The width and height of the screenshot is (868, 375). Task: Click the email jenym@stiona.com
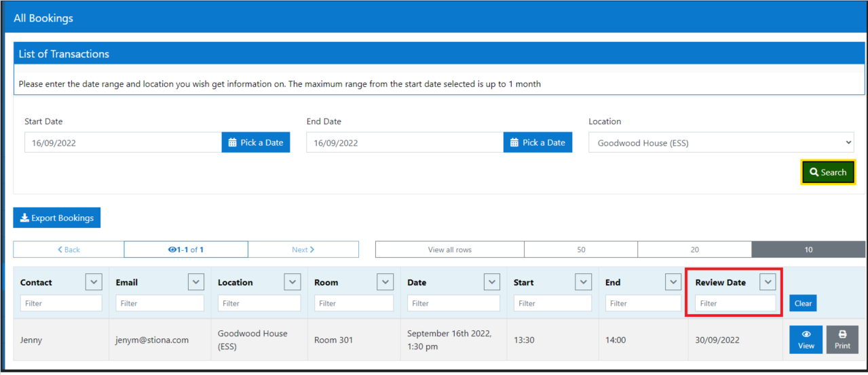point(152,340)
